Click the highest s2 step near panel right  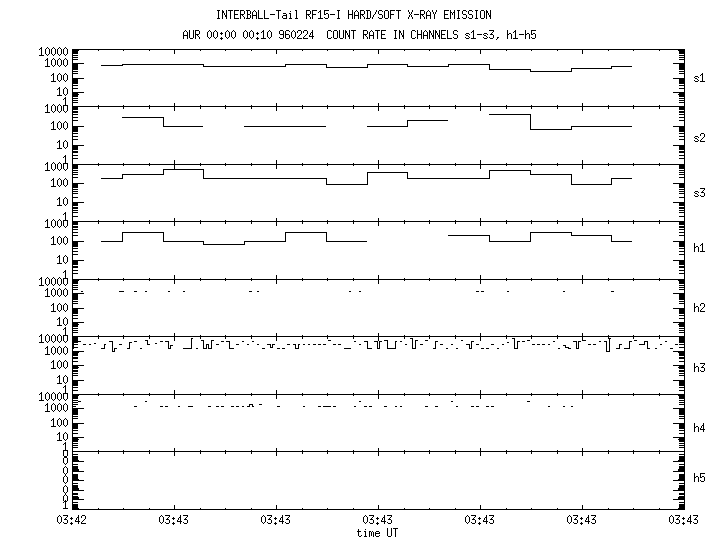click(x=510, y=114)
